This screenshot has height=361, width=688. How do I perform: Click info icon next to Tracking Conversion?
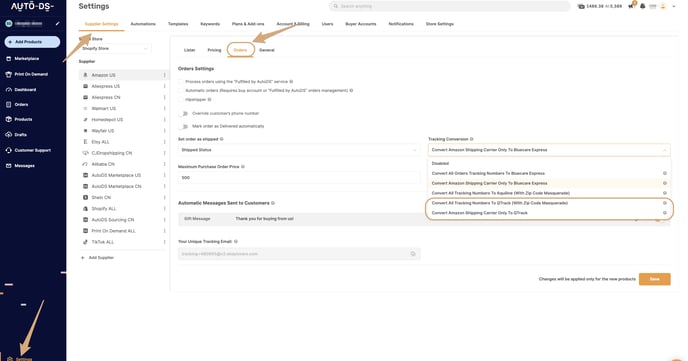point(472,139)
